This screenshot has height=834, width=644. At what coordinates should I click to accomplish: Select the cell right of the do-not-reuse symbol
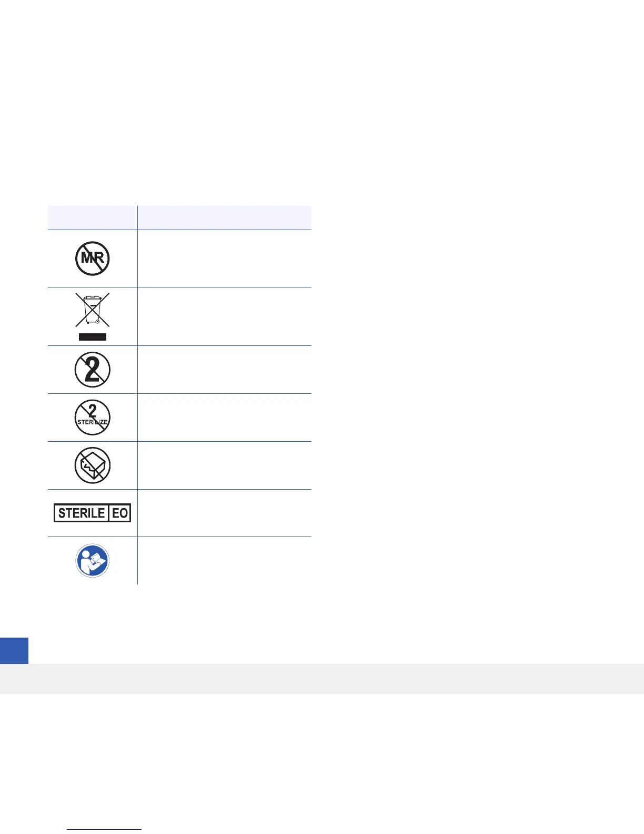pos(225,370)
